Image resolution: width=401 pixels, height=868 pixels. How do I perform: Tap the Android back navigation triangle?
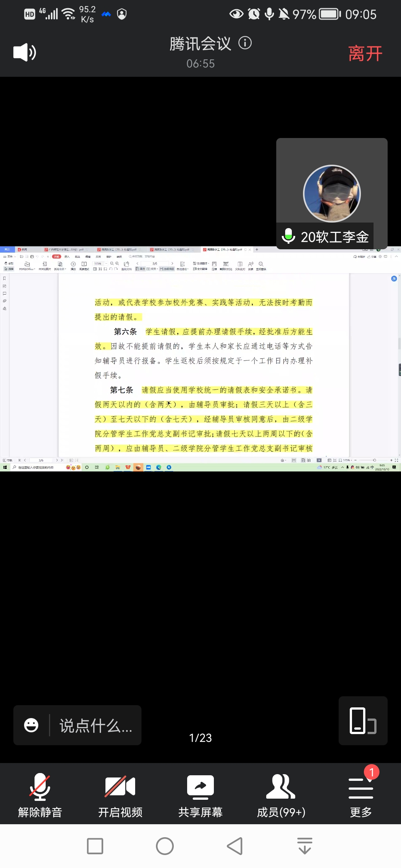(x=235, y=846)
